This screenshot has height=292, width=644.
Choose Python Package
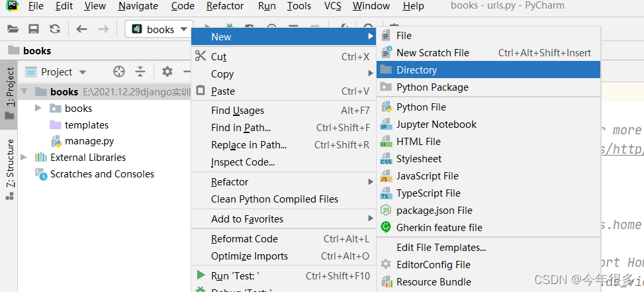(x=488, y=87)
